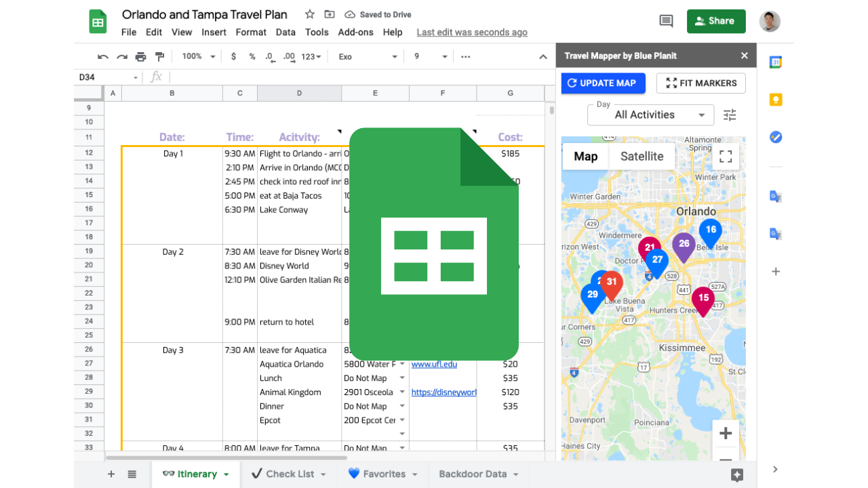Open dropdown arrow on 5800 Water cell
The image size is (868, 488).
click(402, 364)
